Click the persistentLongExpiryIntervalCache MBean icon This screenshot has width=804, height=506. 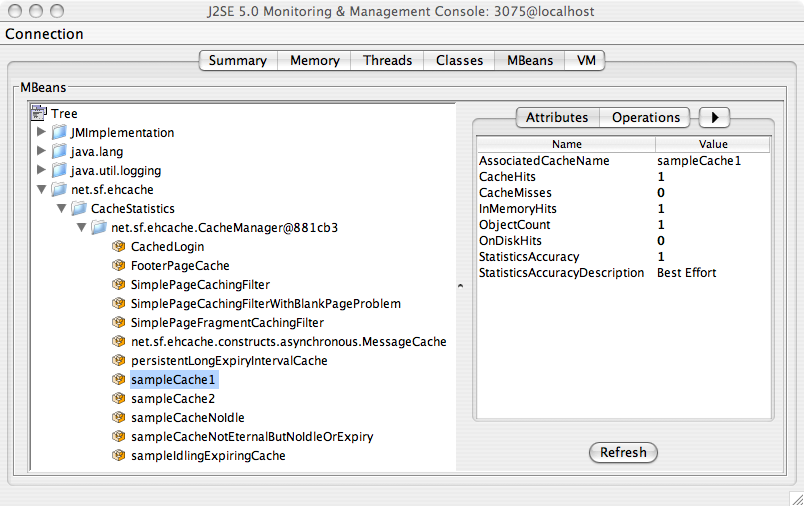point(118,360)
